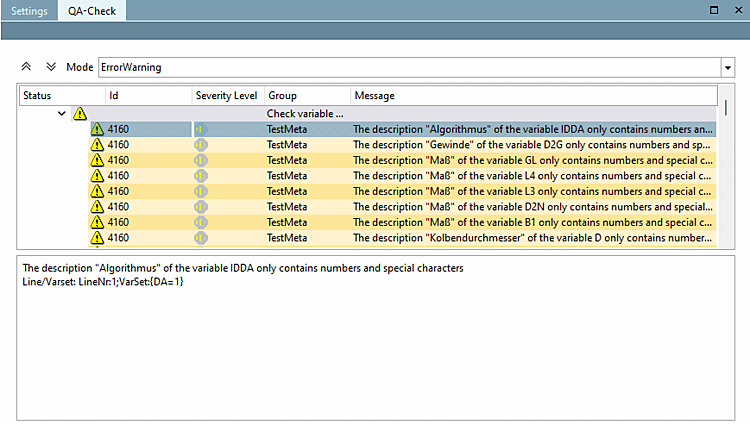Click TestMeta in the Gewinde row
The image size is (750, 425).
pyautogui.click(x=287, y=144)
